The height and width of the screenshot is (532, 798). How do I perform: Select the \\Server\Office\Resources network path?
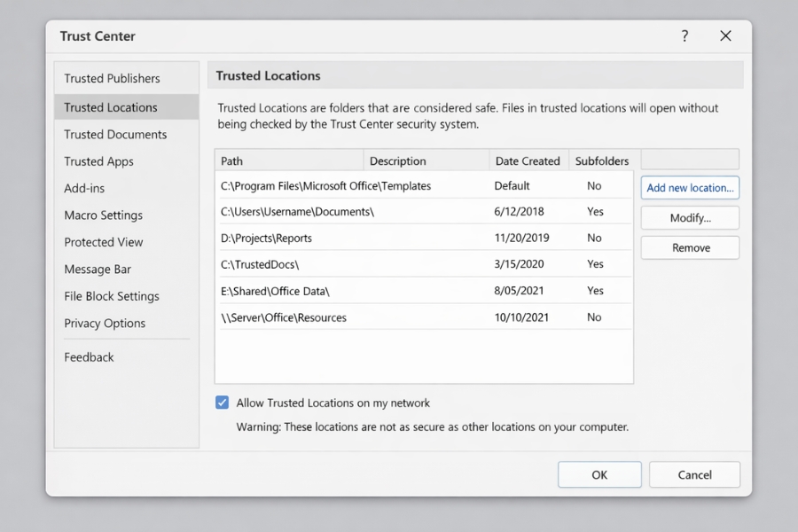pos(284,317)
